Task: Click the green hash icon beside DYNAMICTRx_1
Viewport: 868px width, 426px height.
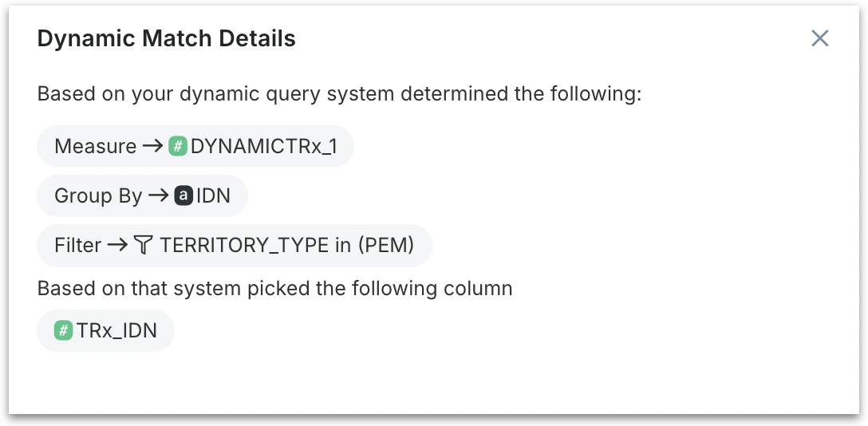Action: [177, 146]
